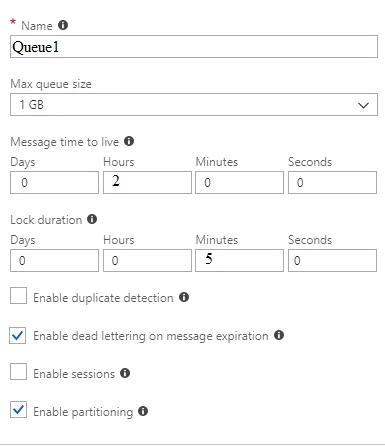Click the chevron arrow on 1 GB dropdown
The width and height of the screenshot is (385, 446).
pyautogui.click(x=363, y=105)
